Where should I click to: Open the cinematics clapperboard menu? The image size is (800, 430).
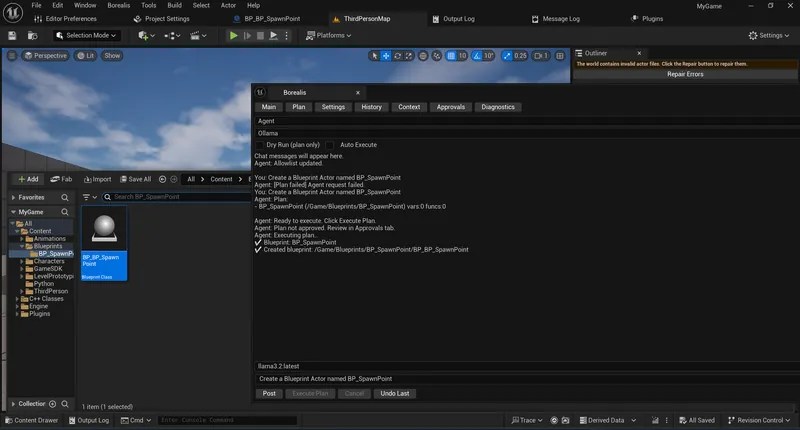[x=198, y=36]
